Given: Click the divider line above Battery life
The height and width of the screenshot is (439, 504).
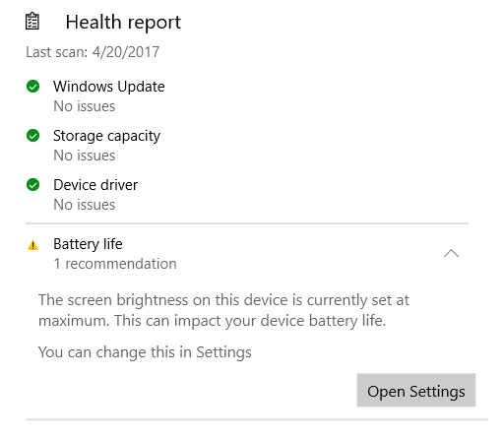Looking at the screenshot, I should point(247,223).
